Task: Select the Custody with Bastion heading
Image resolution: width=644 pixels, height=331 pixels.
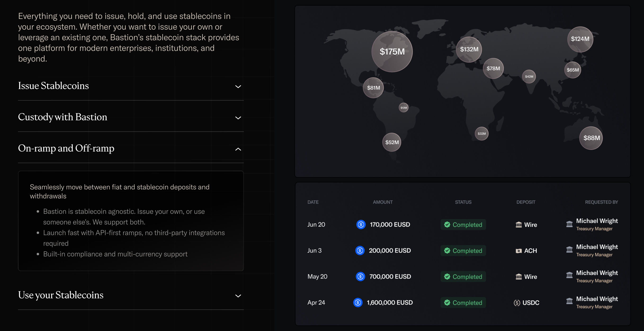Action: tap(63, 117)
